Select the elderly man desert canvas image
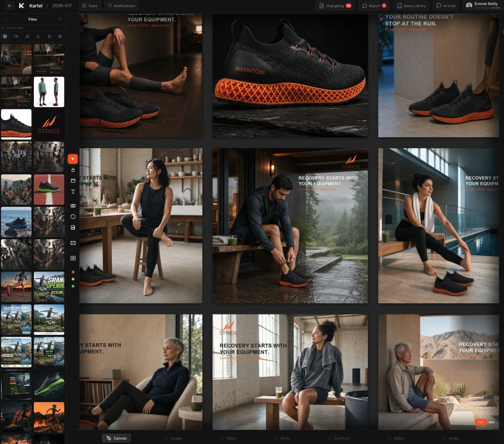The image size is (504, 444). (438, 372)
